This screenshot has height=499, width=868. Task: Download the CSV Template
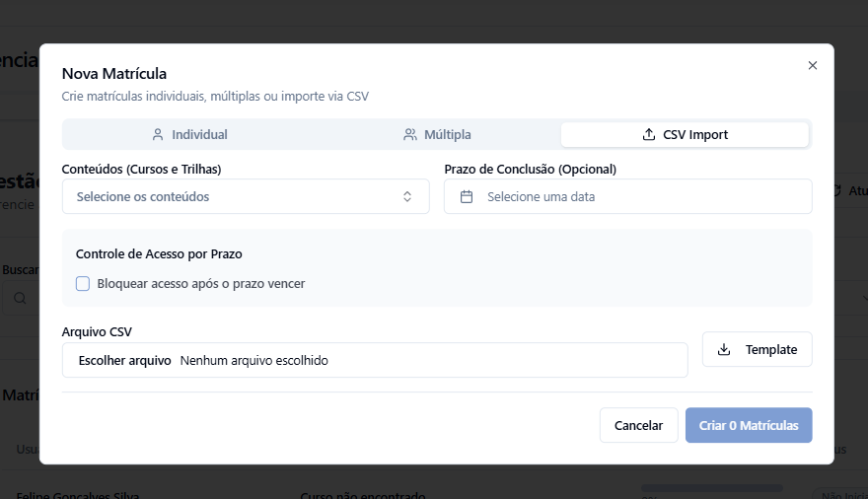click(x=758, y=349)
